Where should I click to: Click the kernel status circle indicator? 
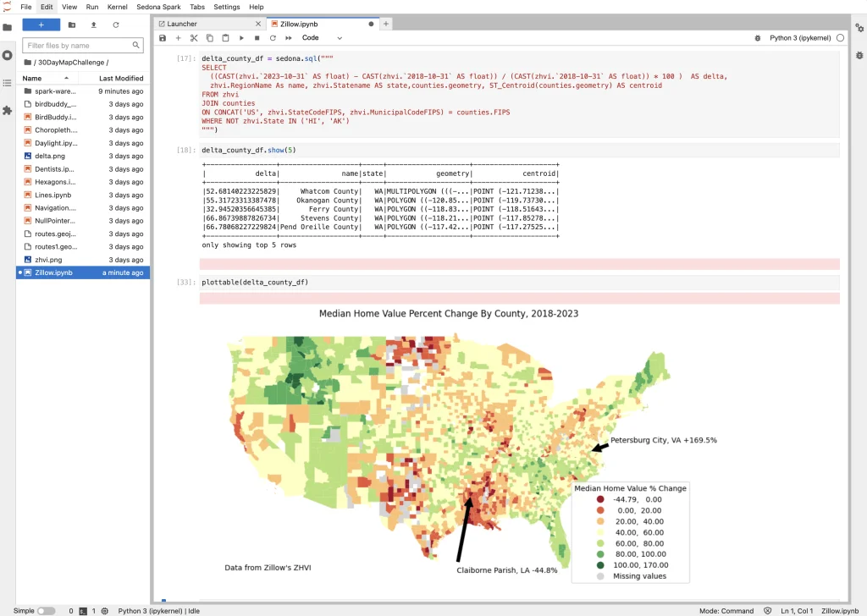pyautogui.click(x=841, y=38)
